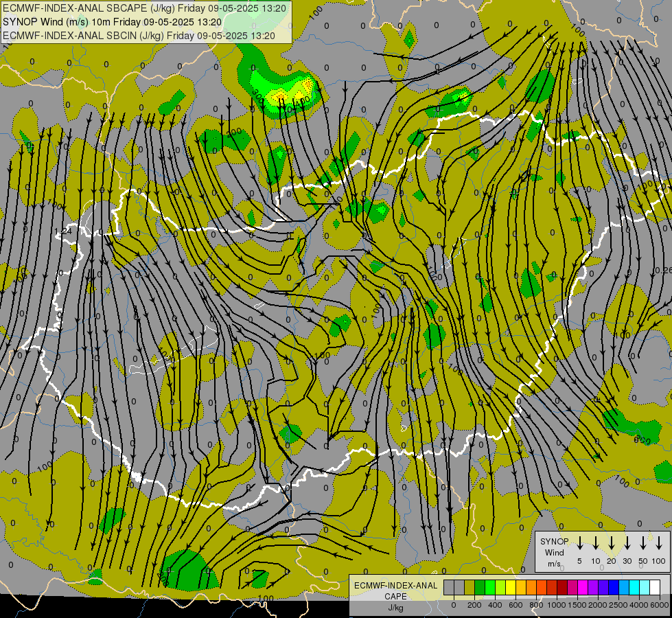The image size is (672, 618).
Task: Click the SYNOP Wind 10m title line
Action: (x=113, y=22)
